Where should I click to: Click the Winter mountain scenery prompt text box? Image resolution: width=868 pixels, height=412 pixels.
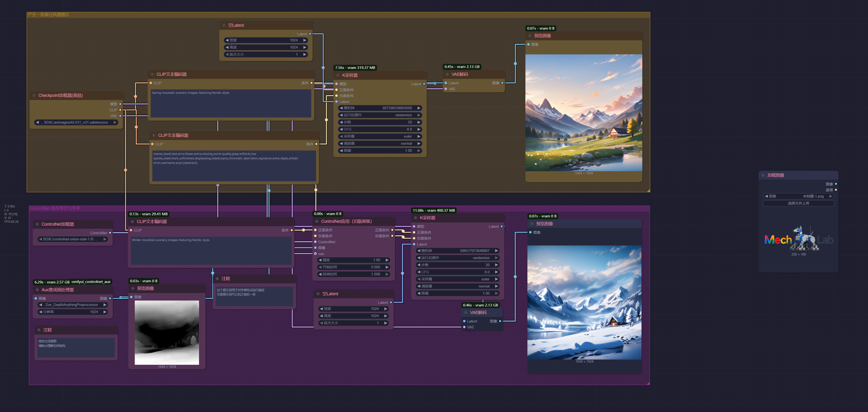pyautogui.click(x=211, y=251)
